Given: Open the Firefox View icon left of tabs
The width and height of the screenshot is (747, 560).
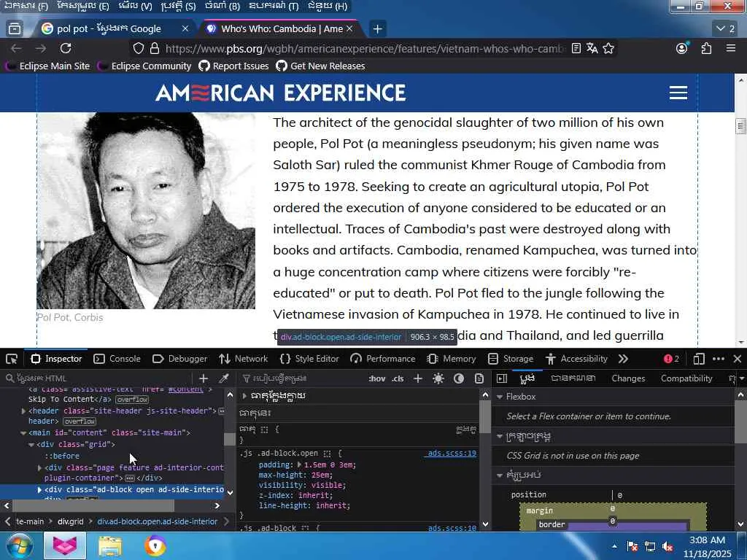Looking at the screenshot, I should point(15,28).
